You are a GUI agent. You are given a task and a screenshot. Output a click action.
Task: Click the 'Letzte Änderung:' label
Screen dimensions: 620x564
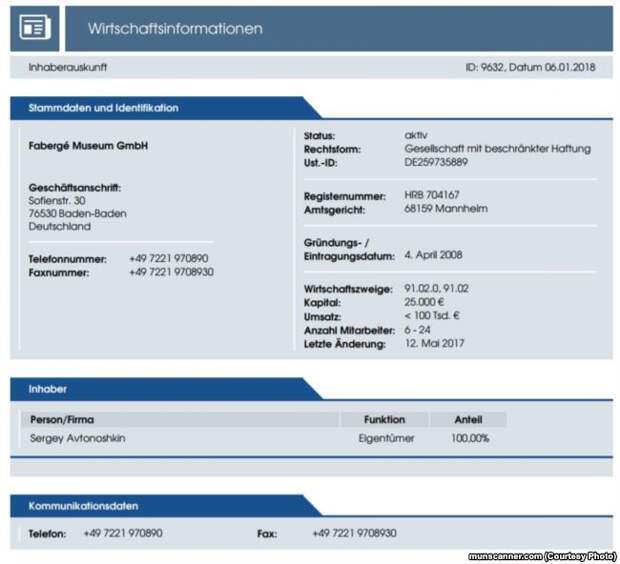pyautogui.click(x=344, y=344)
